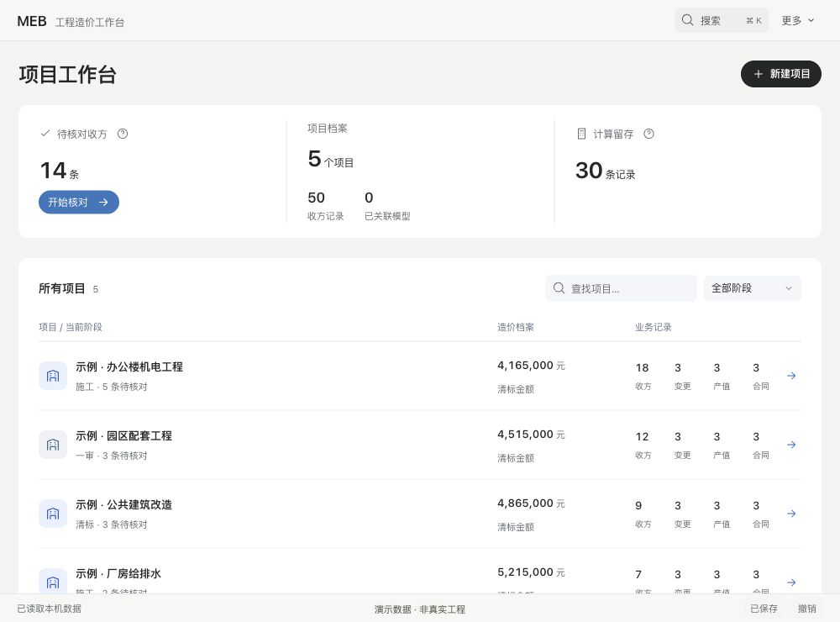Click the header search box 搜索
840x622 pixels.
coord(721,20)
